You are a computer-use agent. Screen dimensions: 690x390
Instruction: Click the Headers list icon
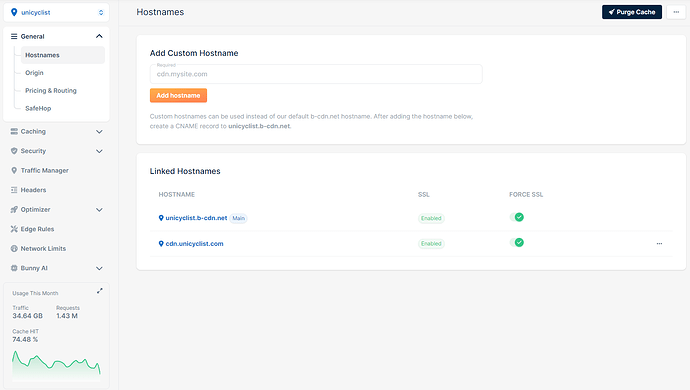point(14,190)
